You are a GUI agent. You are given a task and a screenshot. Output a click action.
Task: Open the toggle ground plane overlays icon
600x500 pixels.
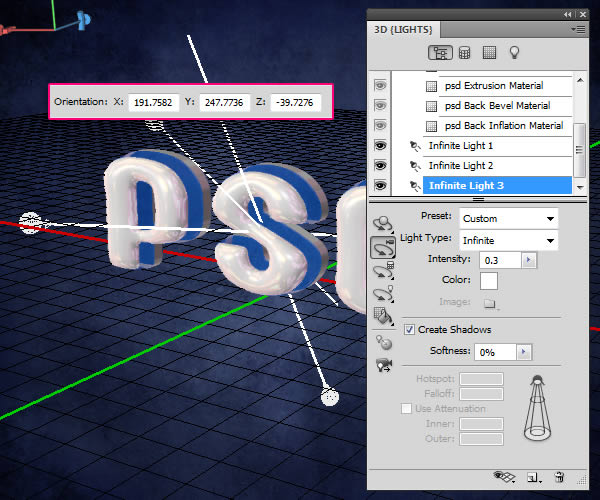(503, 478)
